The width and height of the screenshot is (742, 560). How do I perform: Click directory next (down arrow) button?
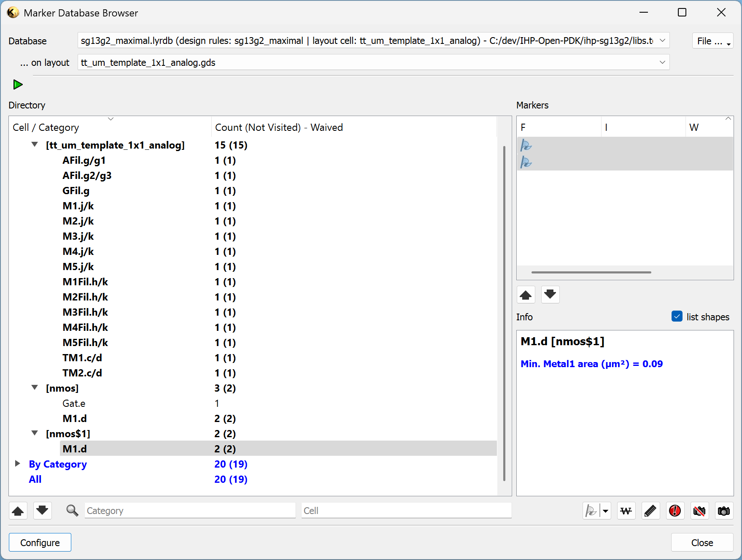(x=42, y=511)
